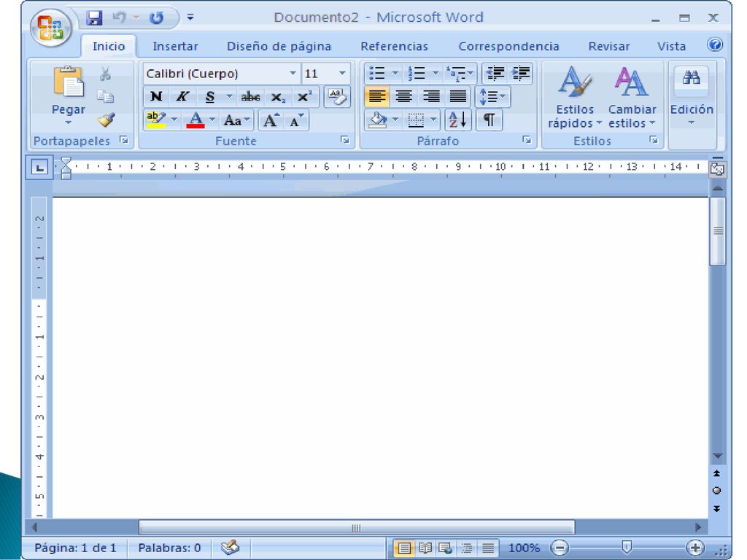Apply subscript formatting (x₂)
The image size is (747, 560).
[278, 97]
